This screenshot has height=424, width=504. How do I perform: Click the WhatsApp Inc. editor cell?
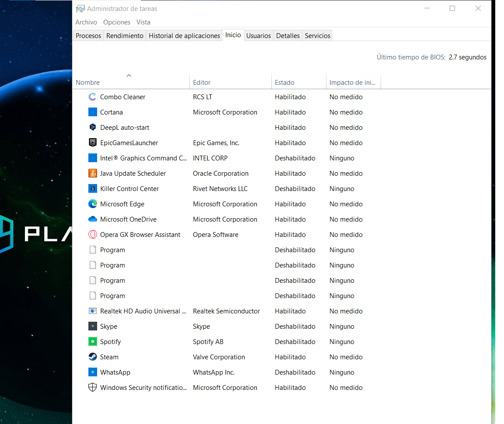[x=214, y=372]
